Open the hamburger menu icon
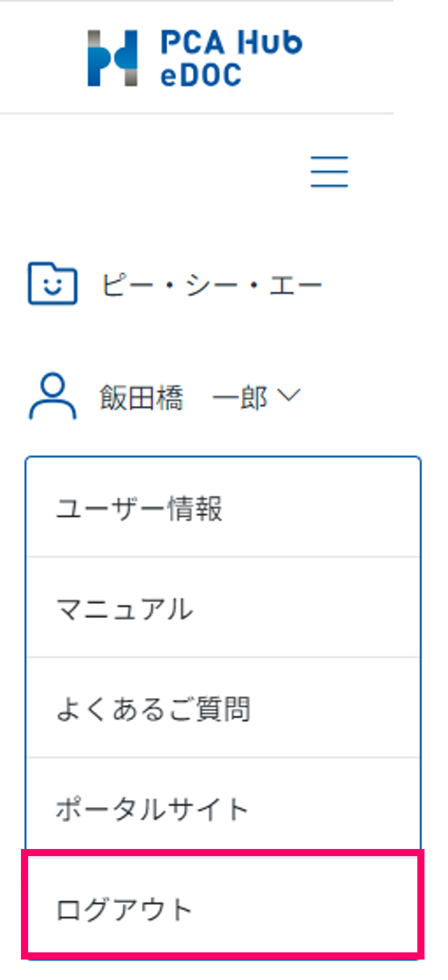The width and height of the screenshot is (448, 980). point(329,172)
